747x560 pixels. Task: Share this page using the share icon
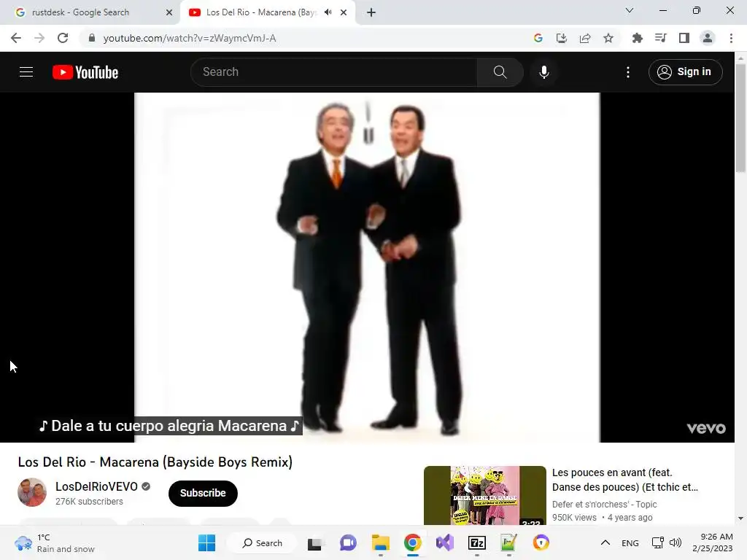[585, 38]
